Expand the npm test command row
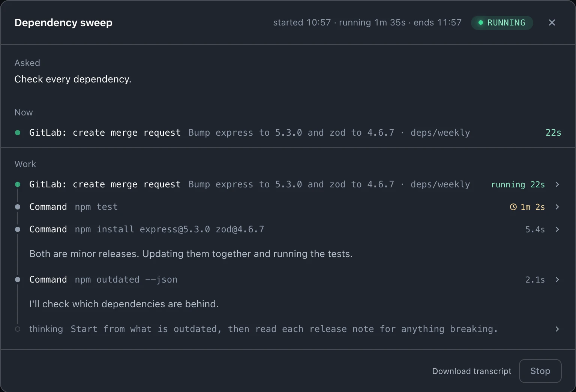The width and height of the screenshot is (576, 392). [557, 207]
